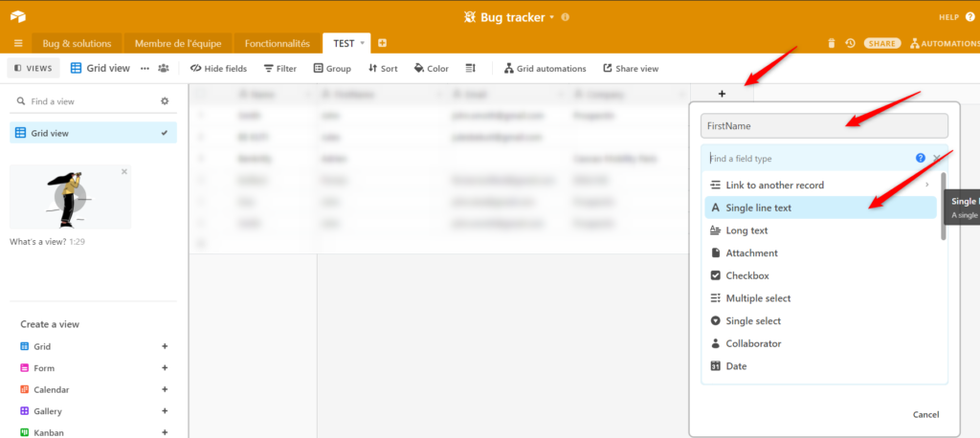Select Grid view in the sidebar list
980x438 pixels.
[93, 133]
